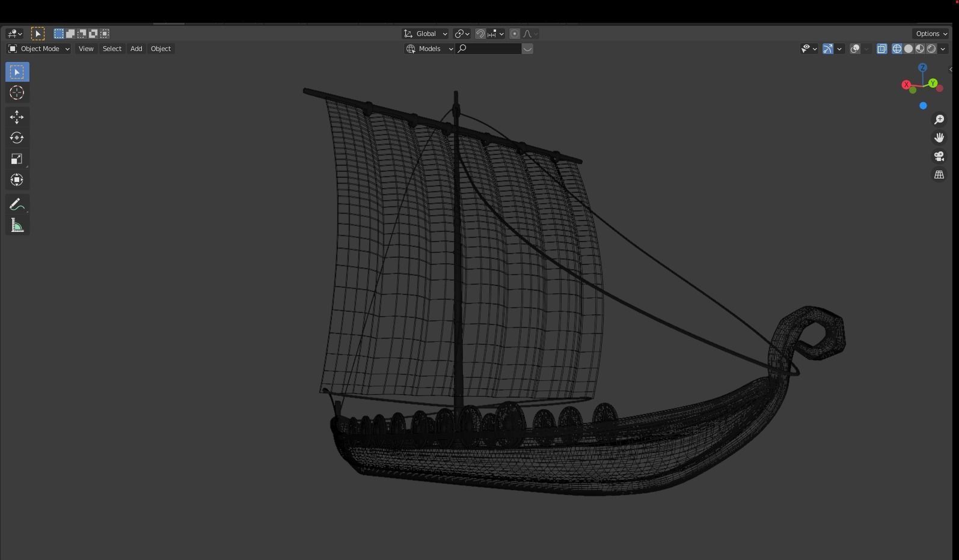Open Models collection dropdown

[x=429, y=49]
